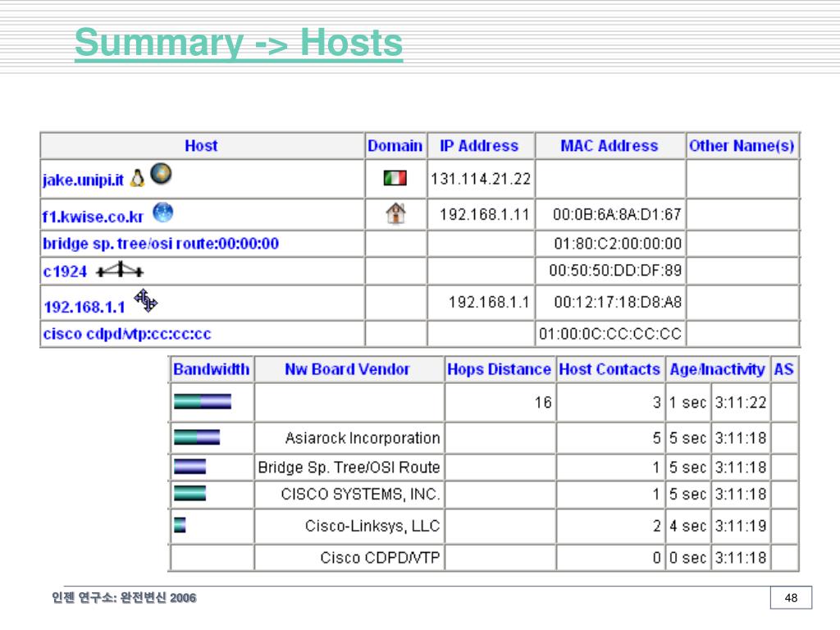Sort by the Host column header
Screen dimensions: 840x630
tap(201, 146)
